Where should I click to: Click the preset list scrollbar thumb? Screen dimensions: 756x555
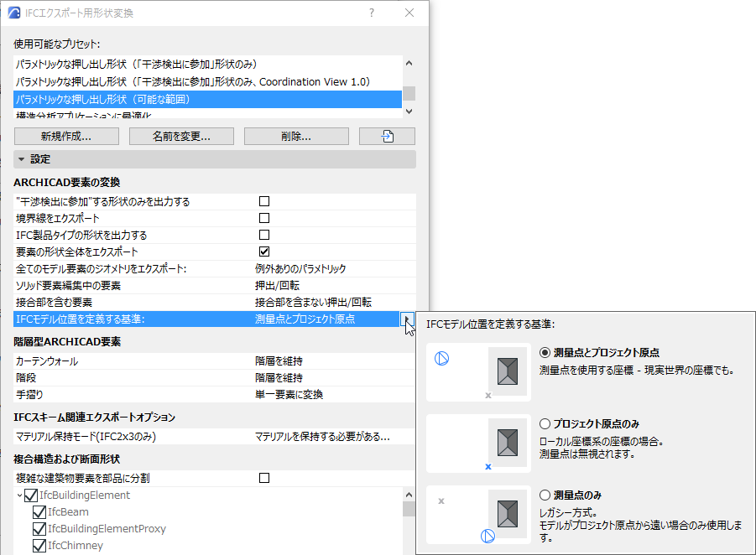409,93
